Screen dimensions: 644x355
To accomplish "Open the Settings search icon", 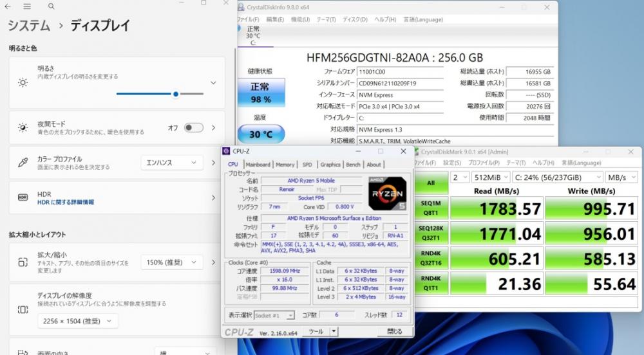I will 51,6.
